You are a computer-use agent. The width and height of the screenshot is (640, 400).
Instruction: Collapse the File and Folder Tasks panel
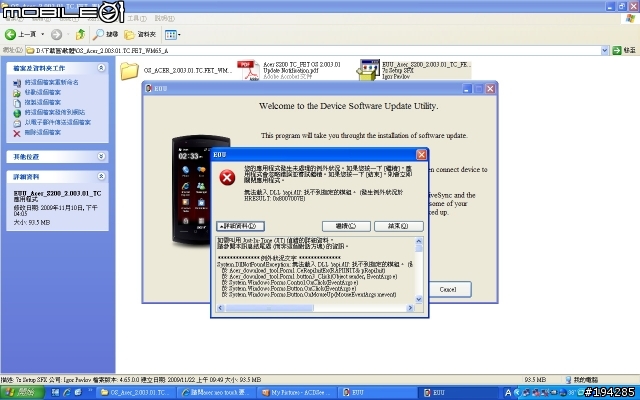point(101,68)
